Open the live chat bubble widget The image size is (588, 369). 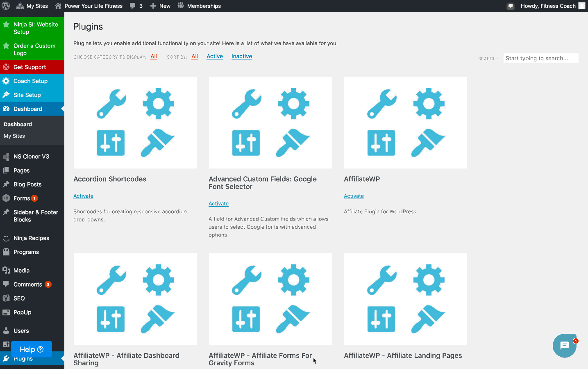(x=565, y=346)
